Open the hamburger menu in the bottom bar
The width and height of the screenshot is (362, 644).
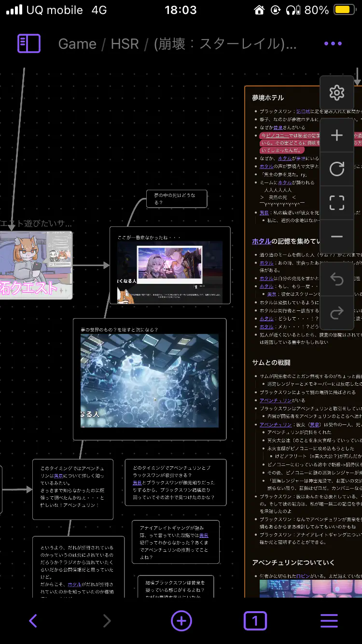click(x=329, y=621)
